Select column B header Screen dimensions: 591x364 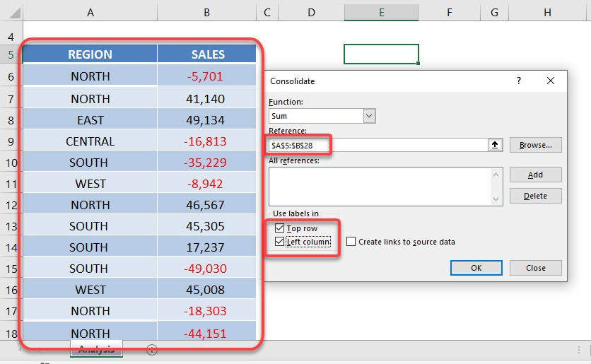pos(206,13)
